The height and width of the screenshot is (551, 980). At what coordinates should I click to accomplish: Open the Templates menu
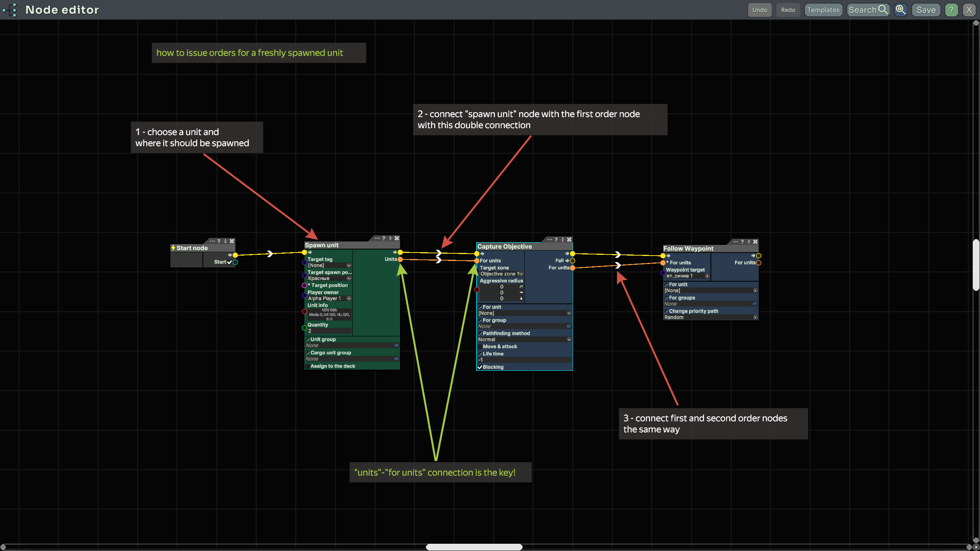[823, 10]
